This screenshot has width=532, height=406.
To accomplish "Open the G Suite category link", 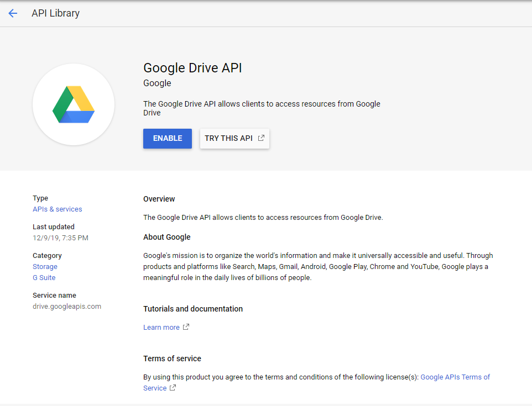I will click(x=44, y=278).
